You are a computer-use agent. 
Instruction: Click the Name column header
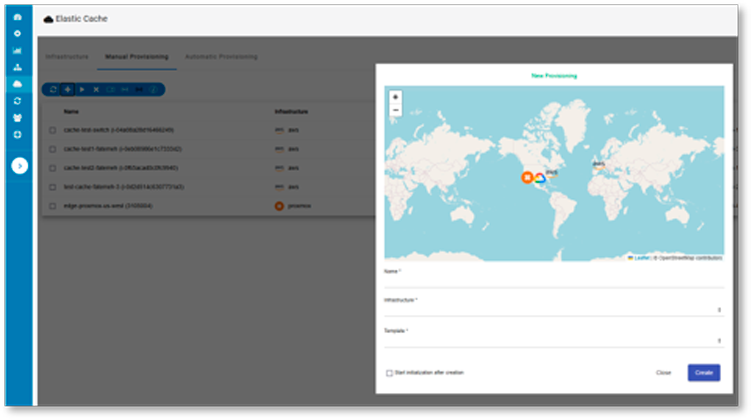coord(71,111)
